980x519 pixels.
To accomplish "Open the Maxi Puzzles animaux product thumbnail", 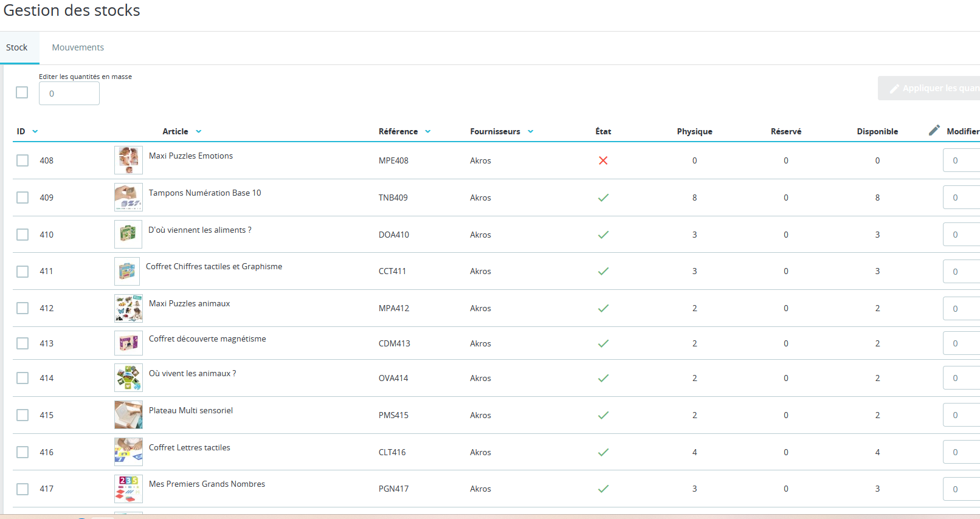I will point(128,308).
